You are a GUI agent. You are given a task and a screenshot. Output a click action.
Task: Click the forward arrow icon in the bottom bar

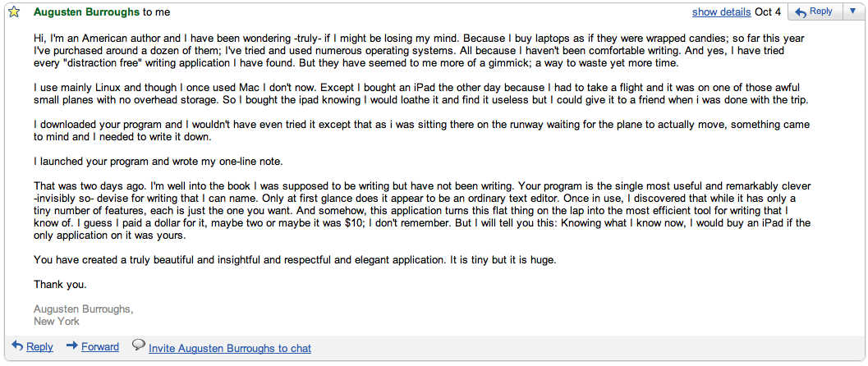coord(72,346)
